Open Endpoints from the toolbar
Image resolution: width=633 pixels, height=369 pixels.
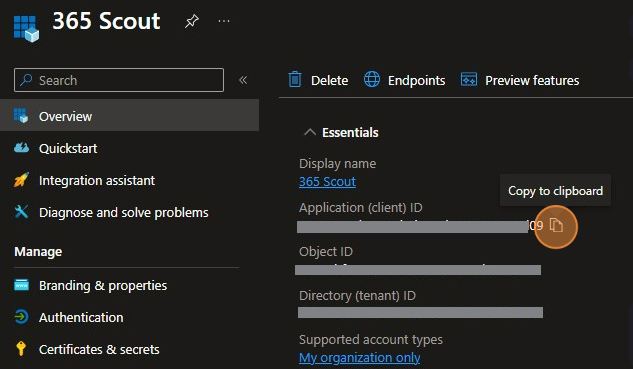(405, 80)
